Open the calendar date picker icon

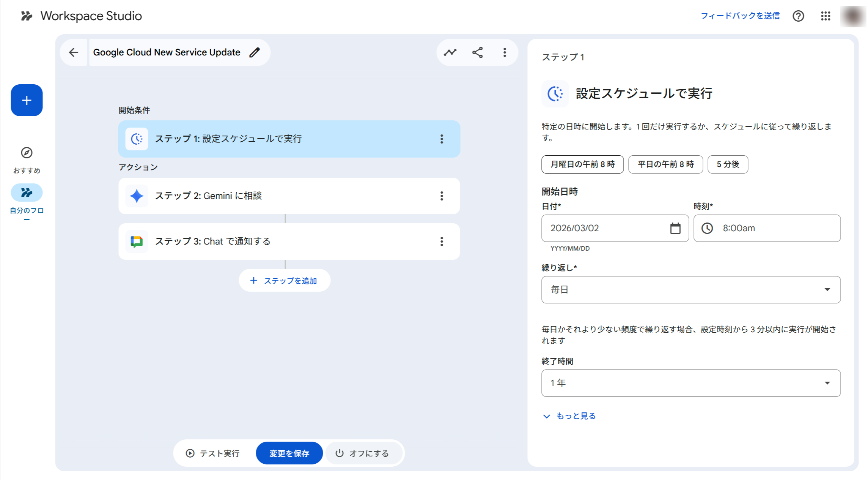pyautogui.click(x=675, y=228)
